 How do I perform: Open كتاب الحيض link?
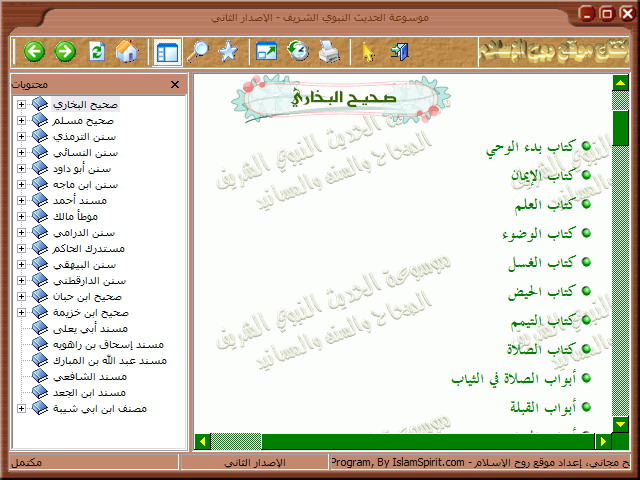[x=541, y=292]
